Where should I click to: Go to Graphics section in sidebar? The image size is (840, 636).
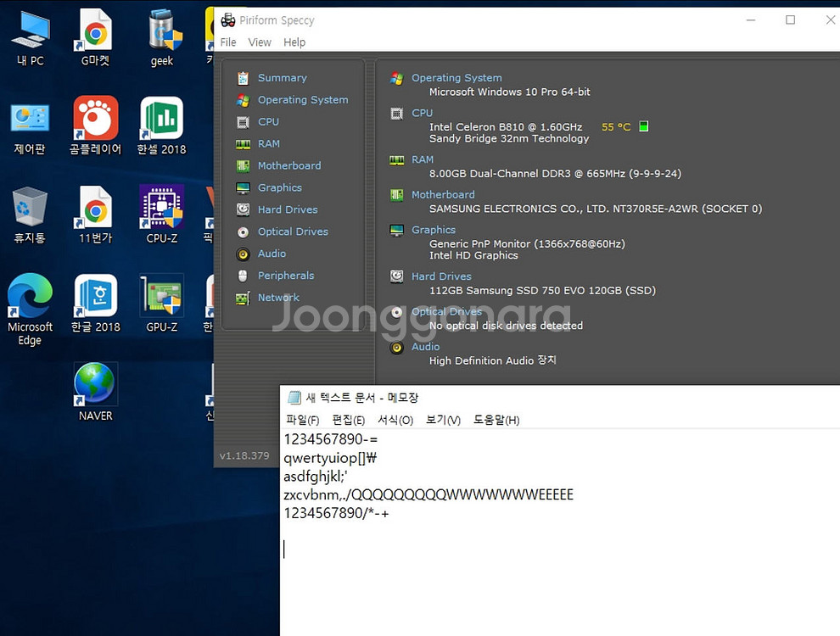pyautogui.click(x=280, y=187)
